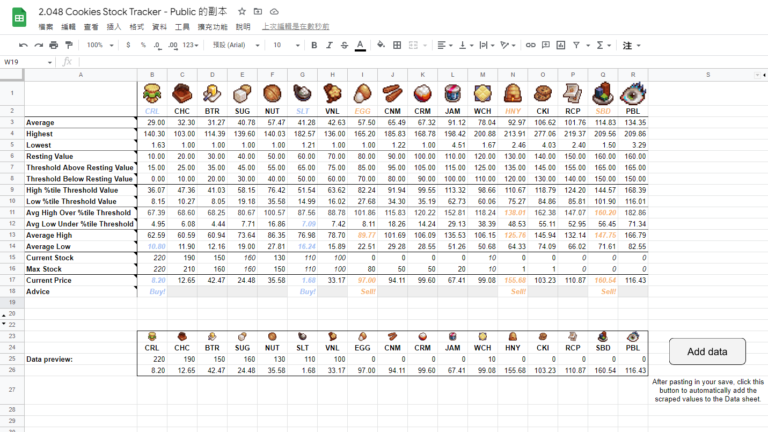Format as percent with % icon

tap(143, 45)
